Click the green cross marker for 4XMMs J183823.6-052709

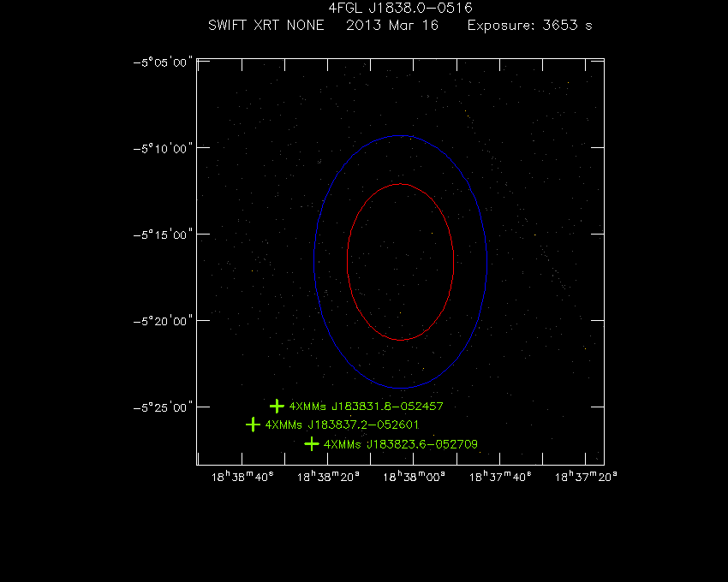[312, 443]
